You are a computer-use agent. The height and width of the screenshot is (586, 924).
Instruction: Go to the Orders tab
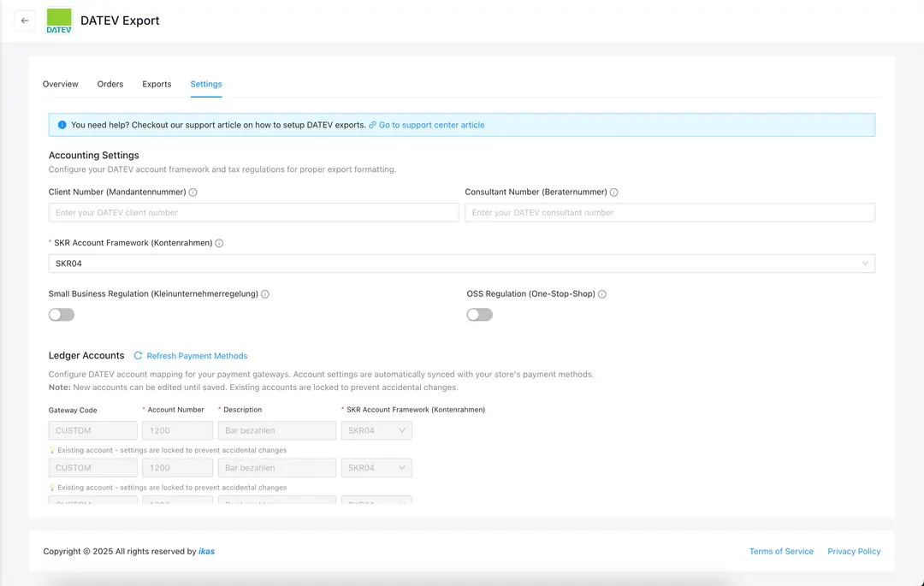(x=110, y=84)
